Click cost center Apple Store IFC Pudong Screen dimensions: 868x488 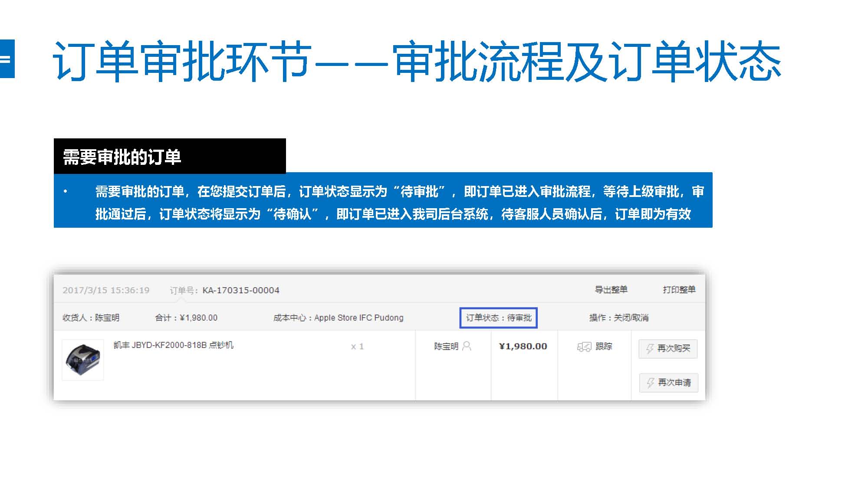pyautogui.click(x=359, y=318)
